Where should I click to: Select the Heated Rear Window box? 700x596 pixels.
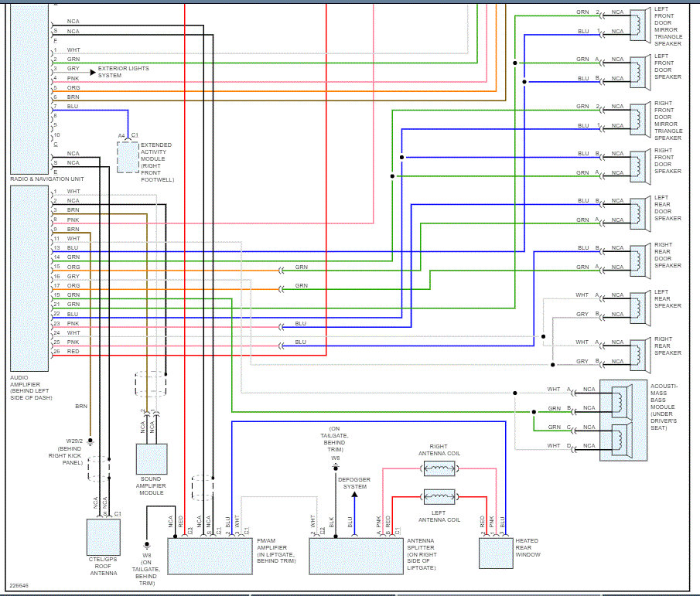[x=496, y=553]
